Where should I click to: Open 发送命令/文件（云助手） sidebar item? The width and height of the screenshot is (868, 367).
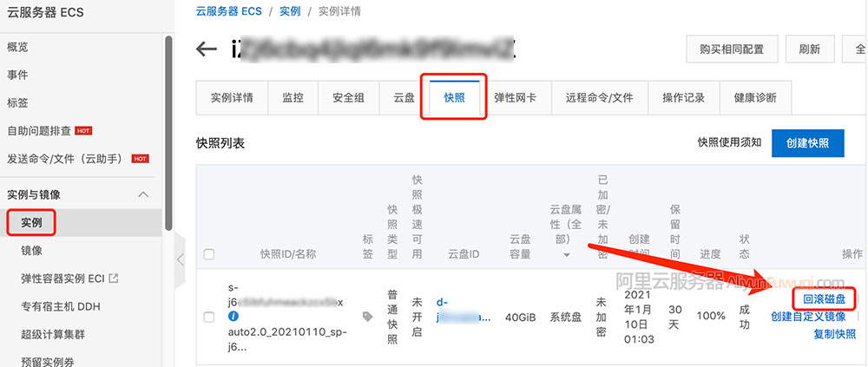[x=64, y=159]
